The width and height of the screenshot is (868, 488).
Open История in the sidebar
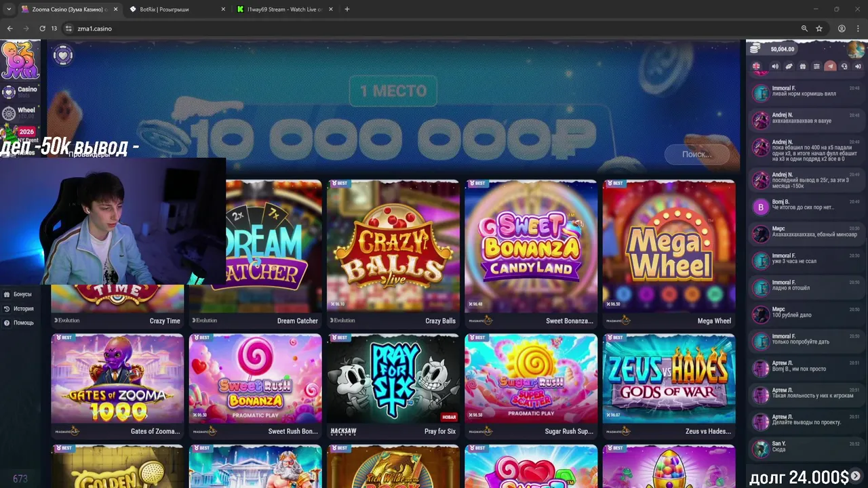(x=18, y=308)
